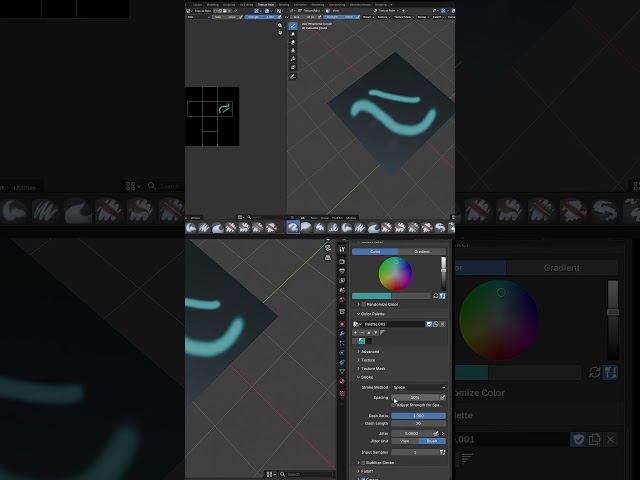Collapse the Stroke section
The image size is (640, 480).
[x=365, y=377]
